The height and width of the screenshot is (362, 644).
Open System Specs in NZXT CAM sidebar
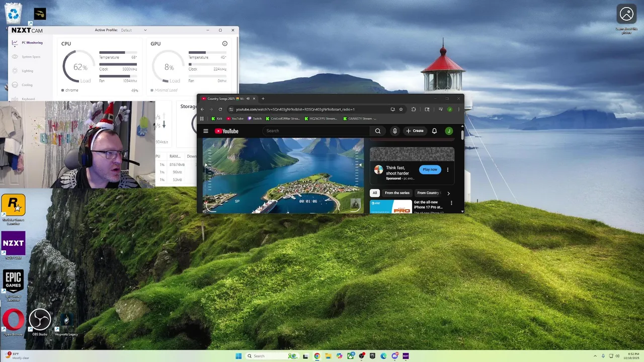click(x=27, y=57)
